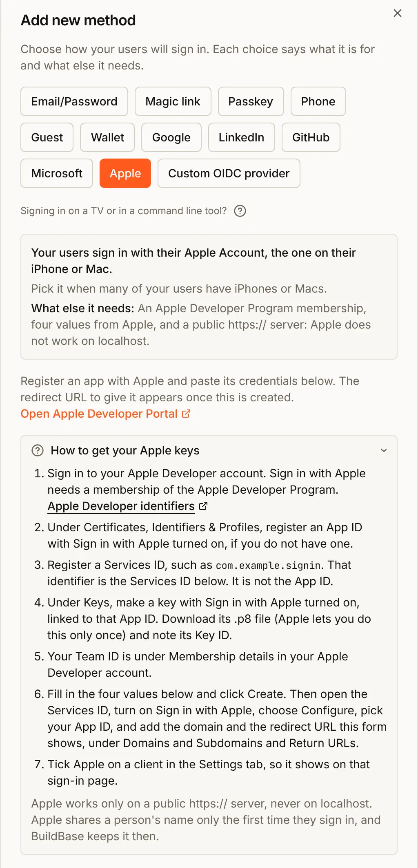
Task: Collapse the How to get your Apple keys section
Action: [384, 450]
